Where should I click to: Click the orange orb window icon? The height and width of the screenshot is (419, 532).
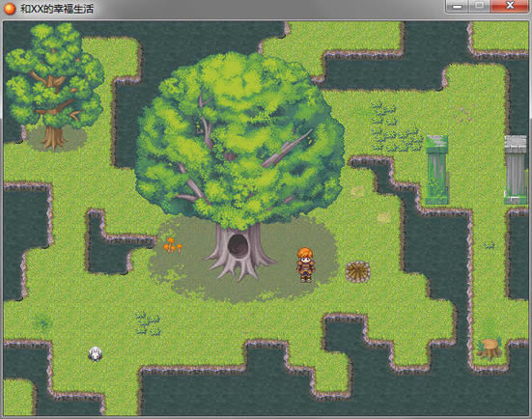(x=9, y=9)
